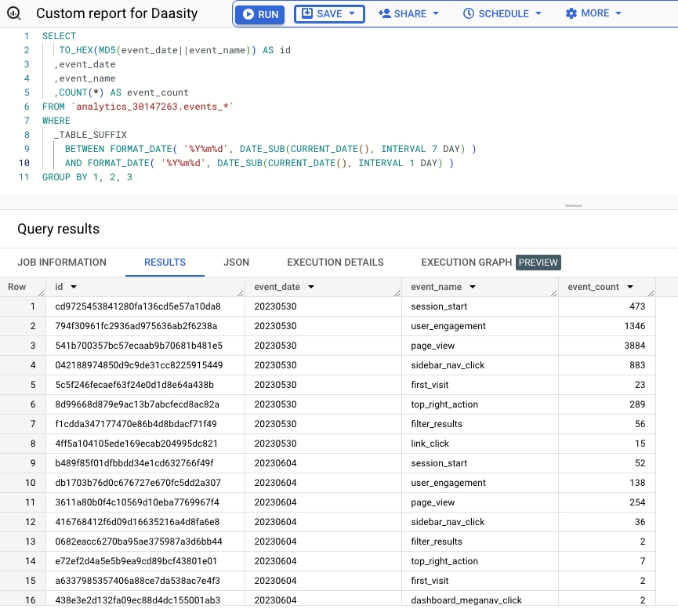Click the event_count column sort arrow

point(630,288)
